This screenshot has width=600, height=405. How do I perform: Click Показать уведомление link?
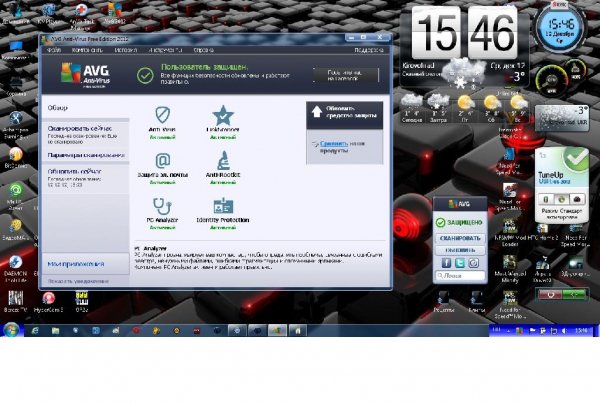click(78, 281)
